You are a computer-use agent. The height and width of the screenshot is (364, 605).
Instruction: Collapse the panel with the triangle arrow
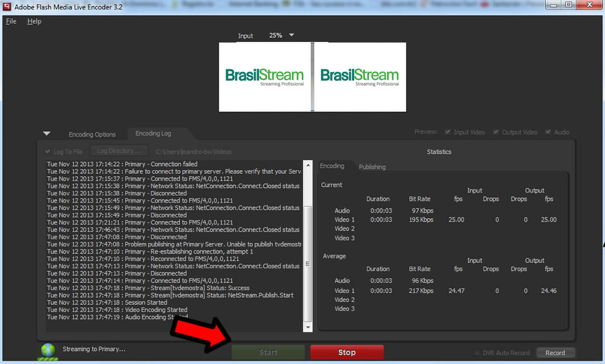point(47,134)
